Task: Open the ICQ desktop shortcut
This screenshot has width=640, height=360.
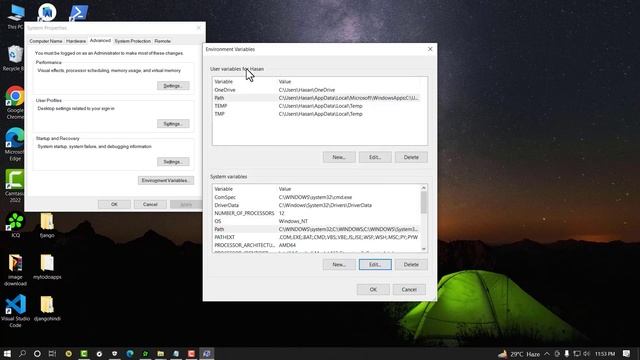Action: (x=16, y=225)
